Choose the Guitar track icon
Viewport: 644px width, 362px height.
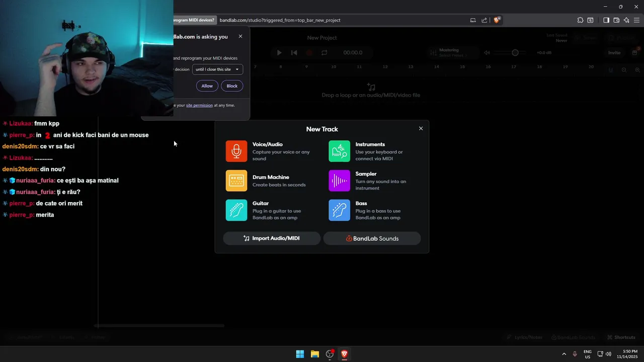[236, 210]
